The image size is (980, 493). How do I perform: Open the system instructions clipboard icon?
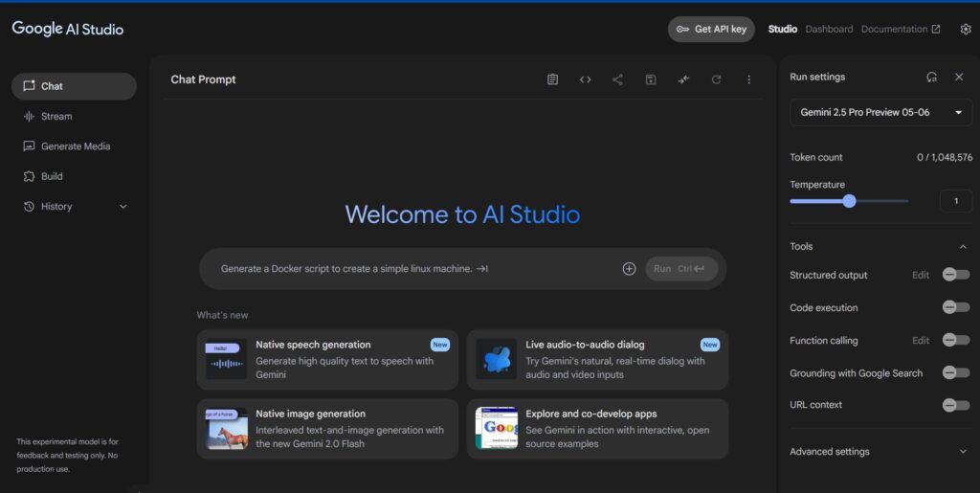click(552, 79)
